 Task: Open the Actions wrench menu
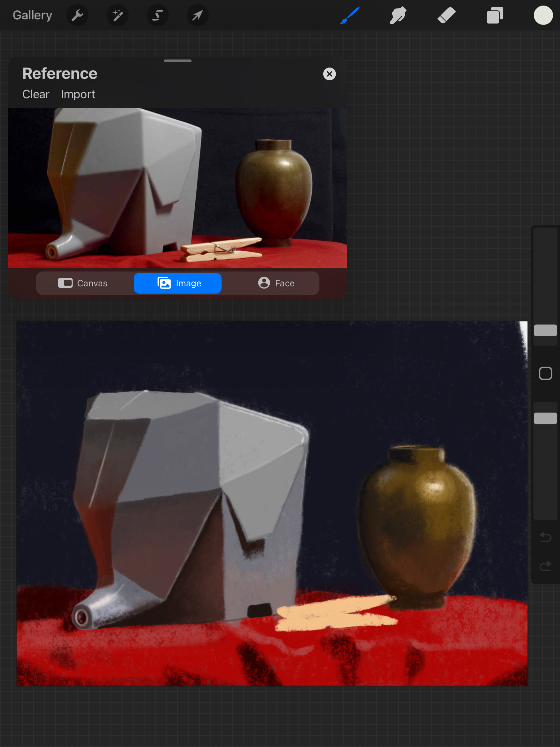tap(77, 15)
